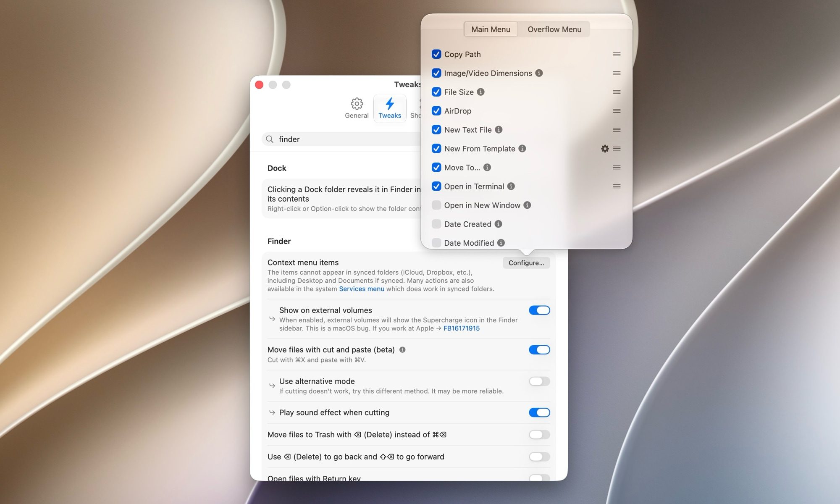Click the info icon next to Date Created

(499, 224)
